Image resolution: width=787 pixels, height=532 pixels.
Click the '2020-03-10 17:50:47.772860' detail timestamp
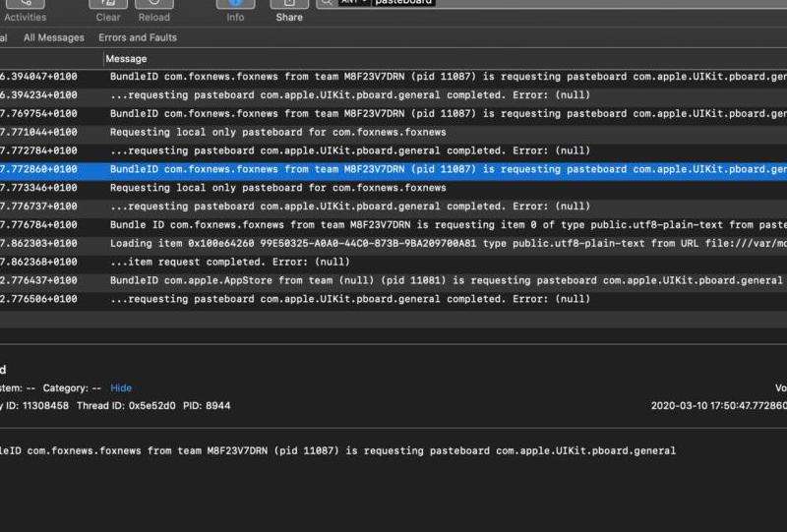[719, 405]
